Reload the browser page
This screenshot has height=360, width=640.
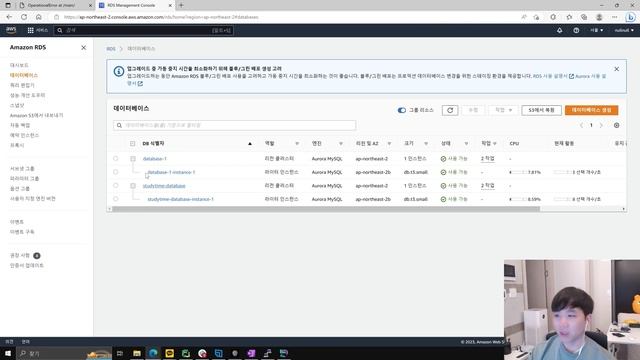(24, 17)
